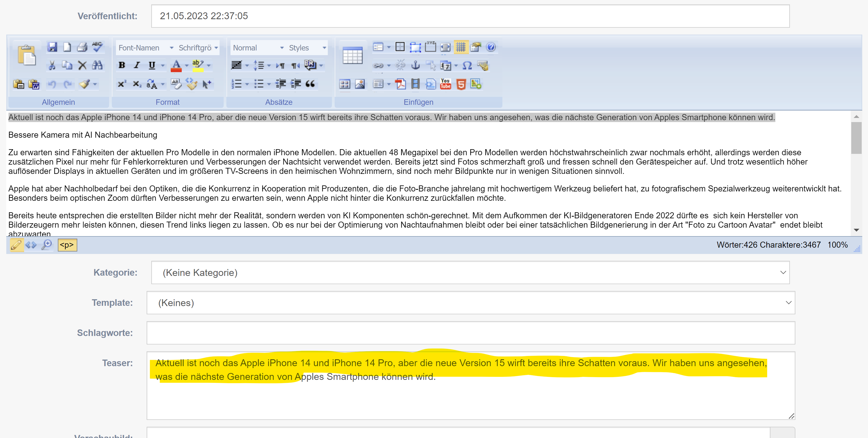This screenshot has height=438, width=868.
Task: Click the large Insert Table icon
Action: coord(352,55)
